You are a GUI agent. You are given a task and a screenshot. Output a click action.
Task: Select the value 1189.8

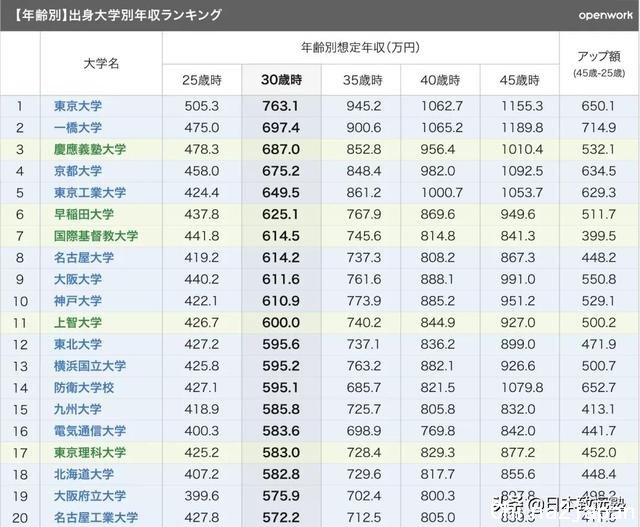[x=522, y=128]
